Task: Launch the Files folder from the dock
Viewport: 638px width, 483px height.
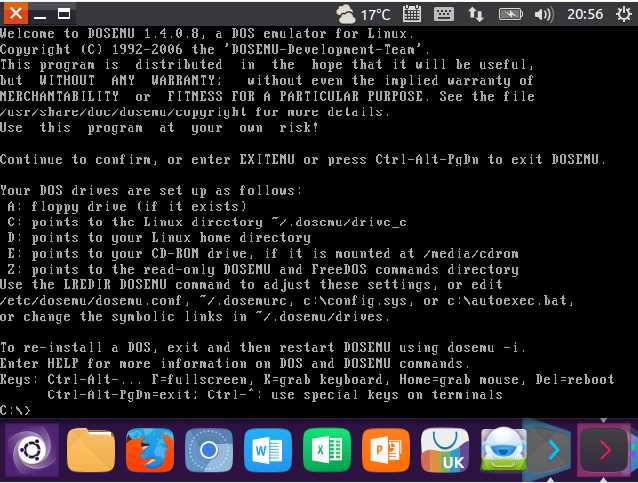Action: 91,450
